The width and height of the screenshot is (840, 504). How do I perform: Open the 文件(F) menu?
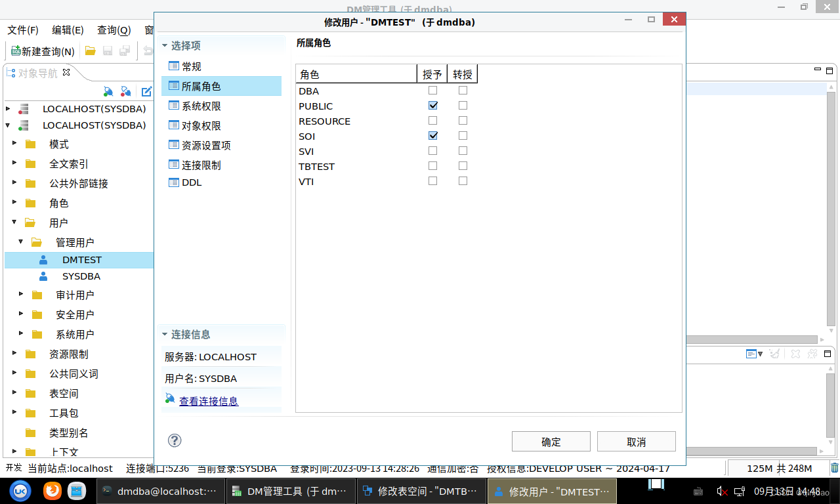23,30
